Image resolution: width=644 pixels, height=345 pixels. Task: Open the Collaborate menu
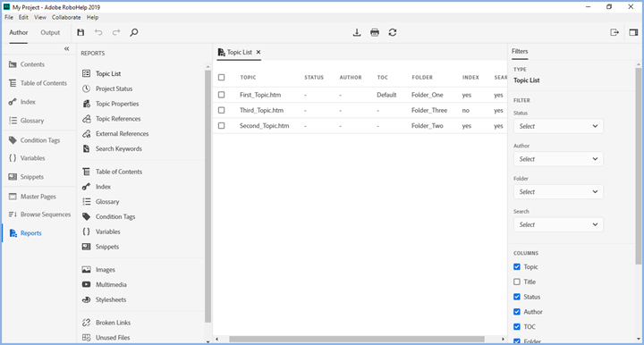pyautogui.click(x=66, y=17)
